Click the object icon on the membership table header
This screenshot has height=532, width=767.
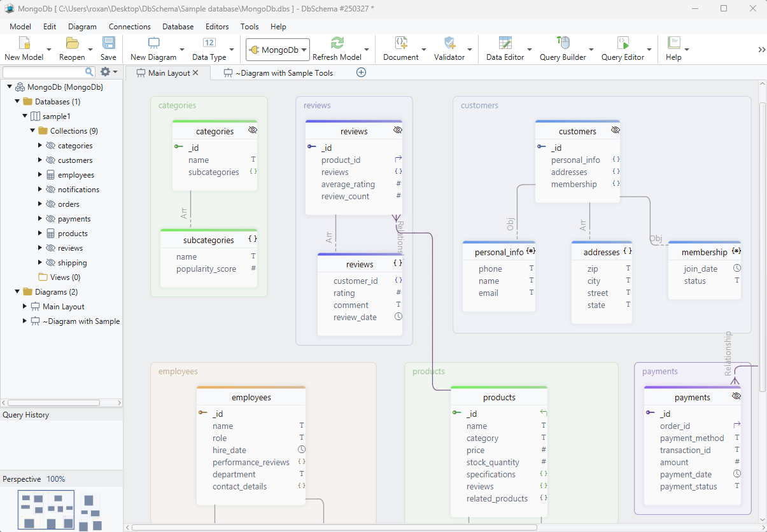tap(736, 251)
